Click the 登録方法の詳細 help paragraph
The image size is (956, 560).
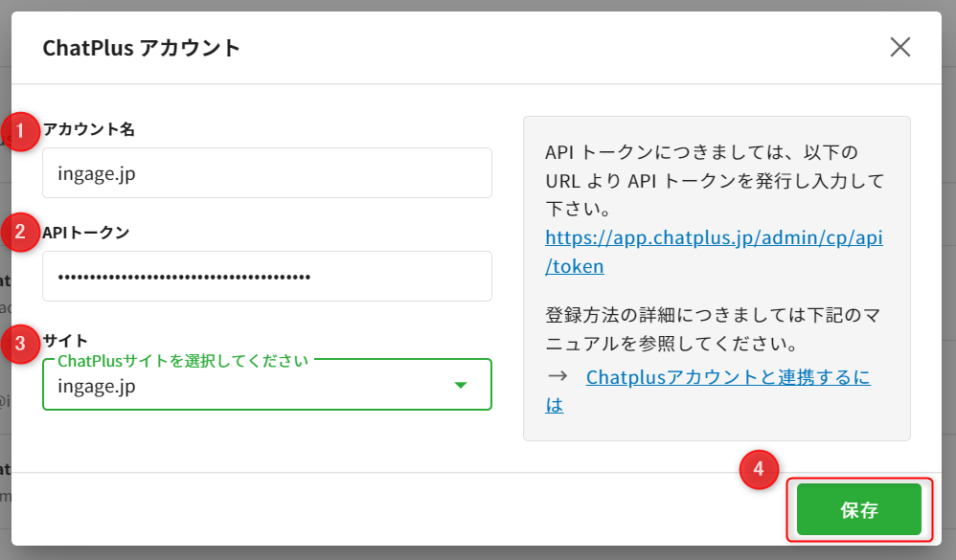tap(713, 327)
